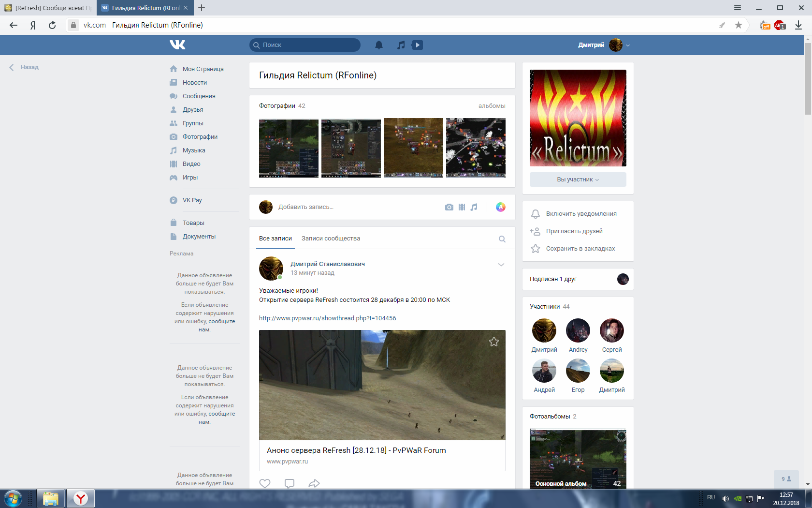812x508 pixels.
Task: Switch to Все записи tab
Action: tap(275, 239)
